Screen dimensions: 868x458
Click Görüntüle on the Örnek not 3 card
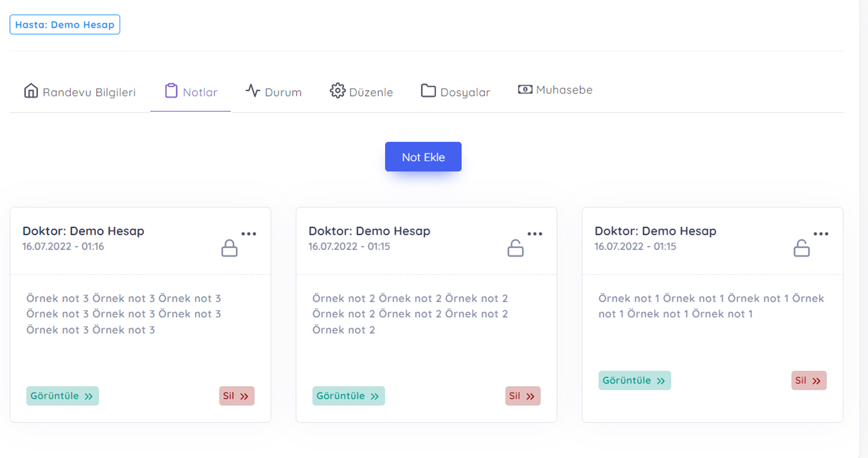62,396
